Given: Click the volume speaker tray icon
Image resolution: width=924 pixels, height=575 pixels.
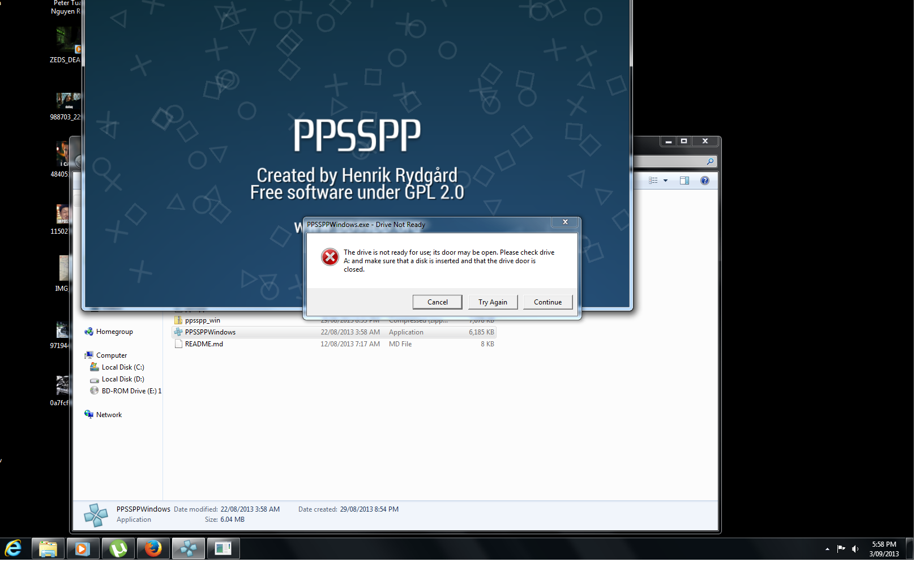Looking at the screenshot, I should click(855, 548).
